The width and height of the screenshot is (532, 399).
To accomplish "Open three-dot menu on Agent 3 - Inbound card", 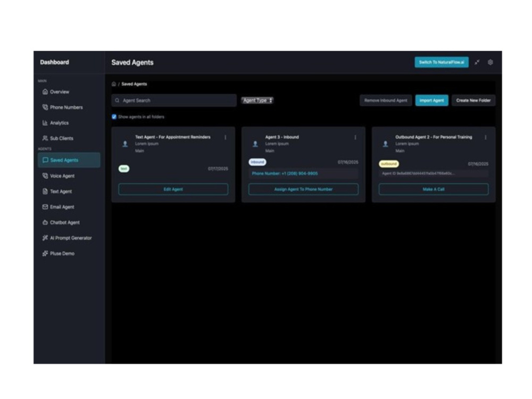I will 355,137.
